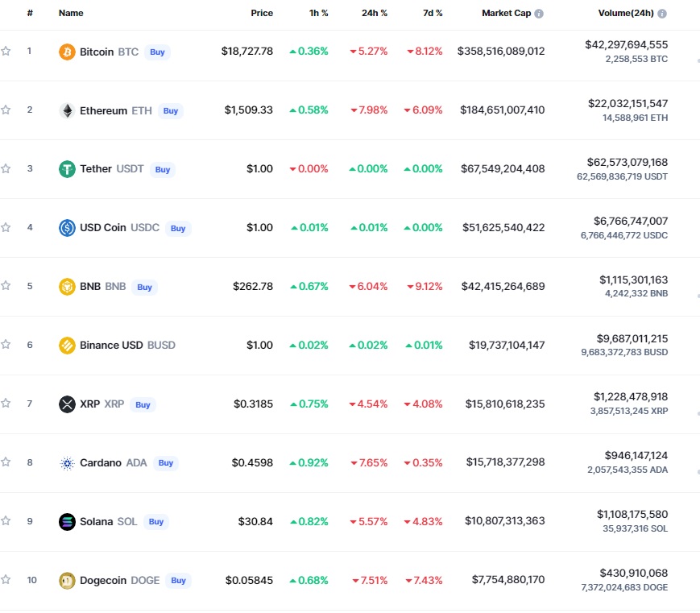The image size is (700, 613).
Task: Sort list by Name header
Action: click(71, 13)
